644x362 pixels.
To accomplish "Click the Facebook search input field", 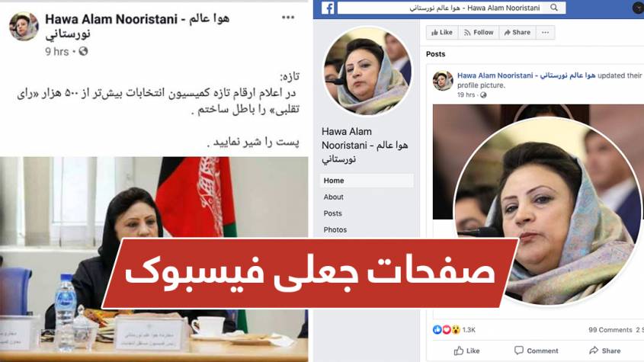I will click(x=443, y=8).
